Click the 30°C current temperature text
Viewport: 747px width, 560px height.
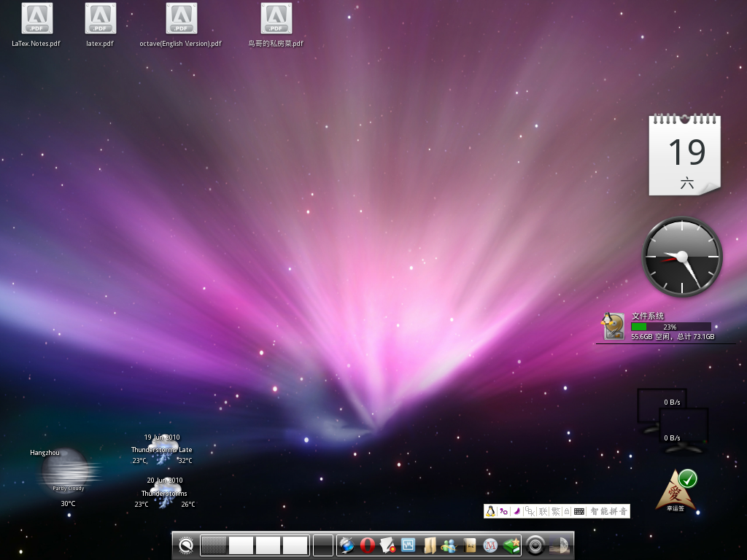click(68, 503)
